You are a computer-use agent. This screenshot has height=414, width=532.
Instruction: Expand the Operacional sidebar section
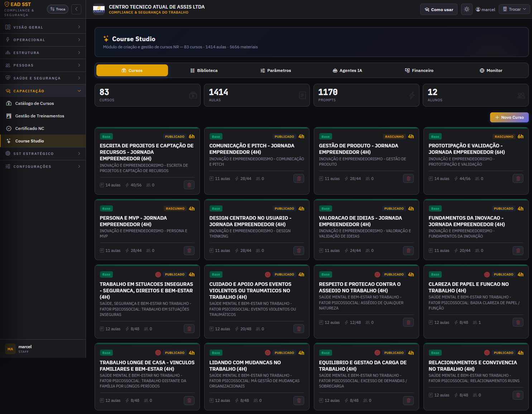click(x=43, y=40)
